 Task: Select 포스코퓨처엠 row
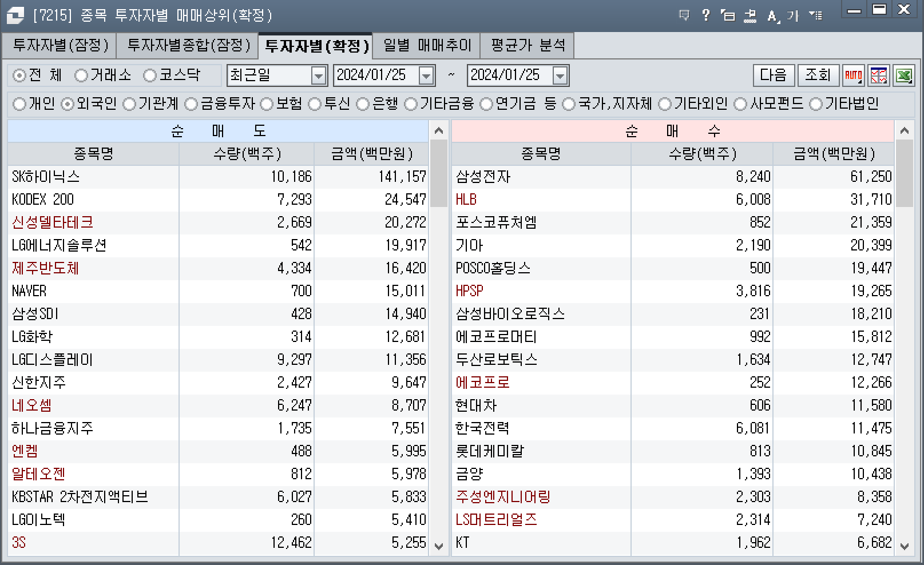[673, 222]
